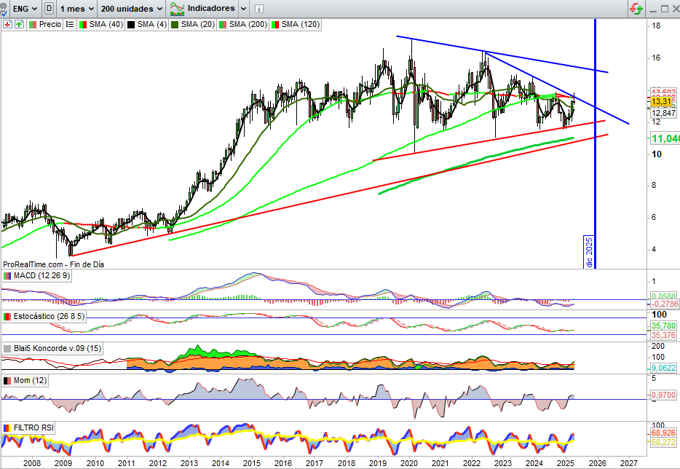Click the red-green trading arrows icon
This screenshot has height=469, width=680.
point(636,8)
